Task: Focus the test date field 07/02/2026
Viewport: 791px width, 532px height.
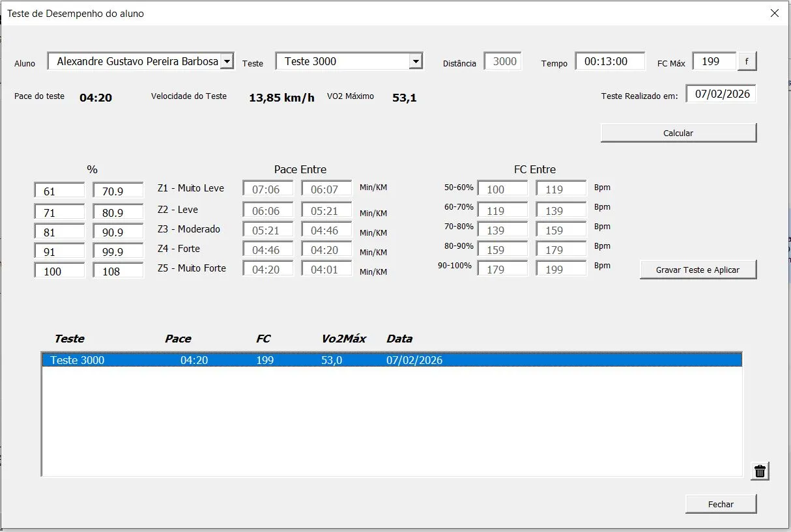Action: coord(721,94)
